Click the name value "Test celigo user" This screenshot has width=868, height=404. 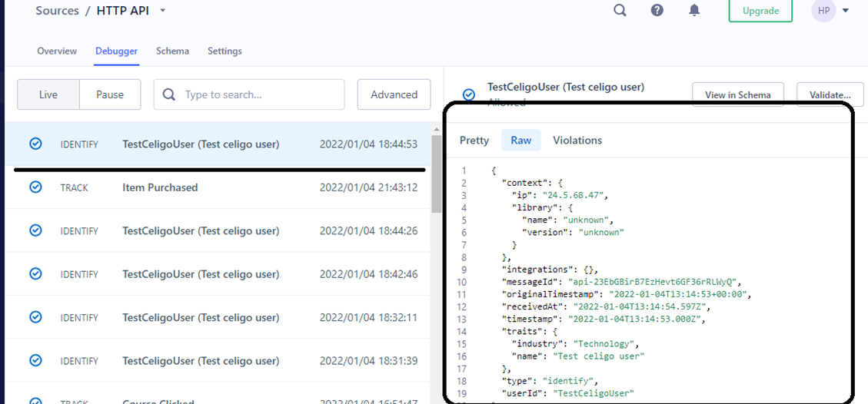(x=598, y=356)
